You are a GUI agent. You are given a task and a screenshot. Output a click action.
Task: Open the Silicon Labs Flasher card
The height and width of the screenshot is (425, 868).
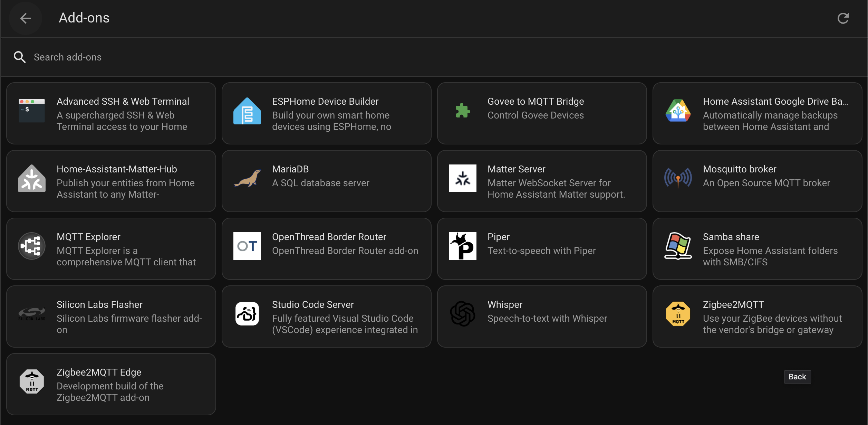111,317
